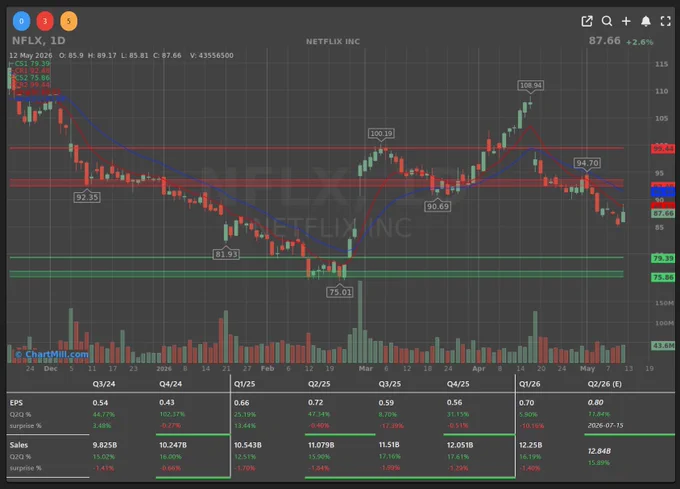This screenshot has width=680, height=489.
Task: Click the 0.59 EPS value
Action: (386, 403)
